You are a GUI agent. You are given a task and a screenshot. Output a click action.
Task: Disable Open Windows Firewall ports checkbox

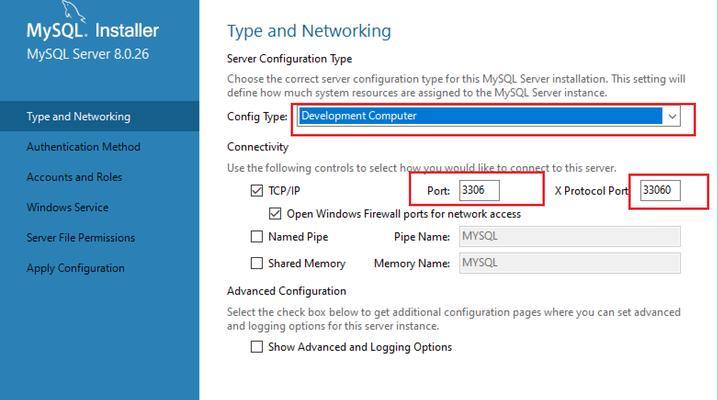click(275, 214)
